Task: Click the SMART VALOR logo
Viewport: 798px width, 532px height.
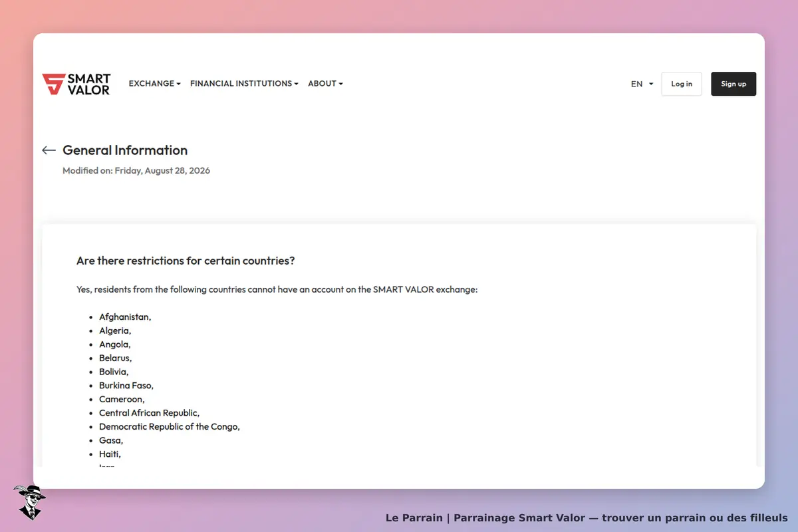Action: (x=76, y=84)
